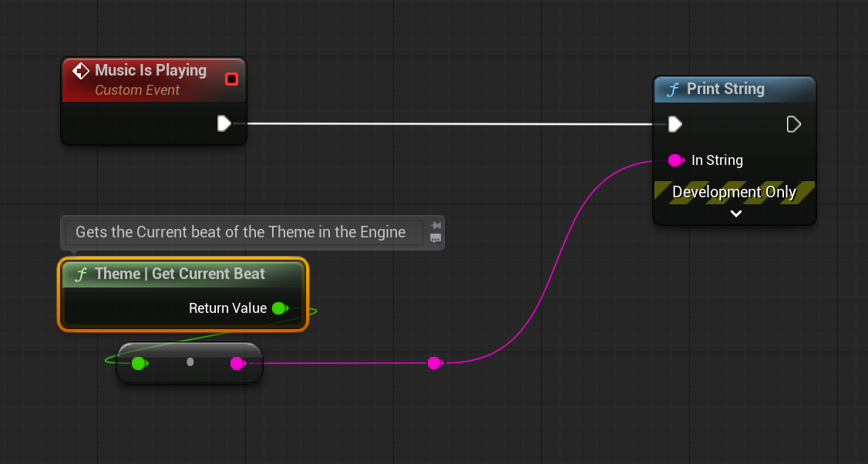Click the function icon on Print String
The width and height of the screenshot is (868, 464).
tap(673, 89)
